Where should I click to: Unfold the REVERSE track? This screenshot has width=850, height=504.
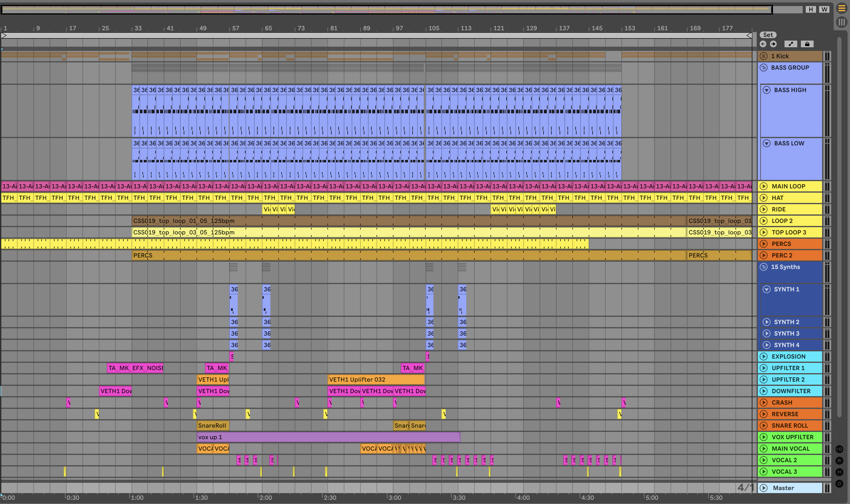(764, 414)
